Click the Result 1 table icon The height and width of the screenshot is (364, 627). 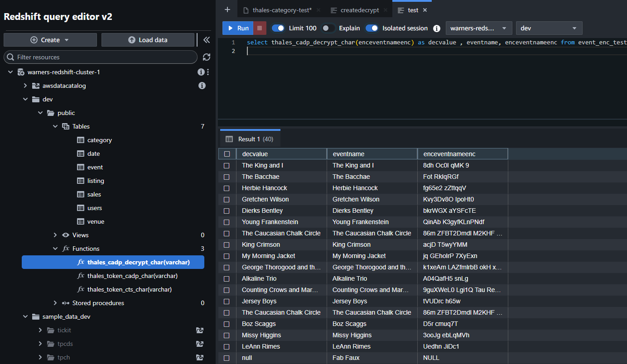[229, 139]
